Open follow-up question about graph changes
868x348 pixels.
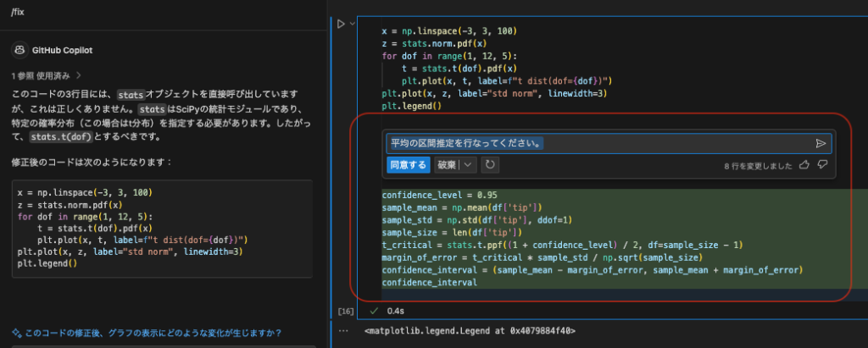(153, 333)
